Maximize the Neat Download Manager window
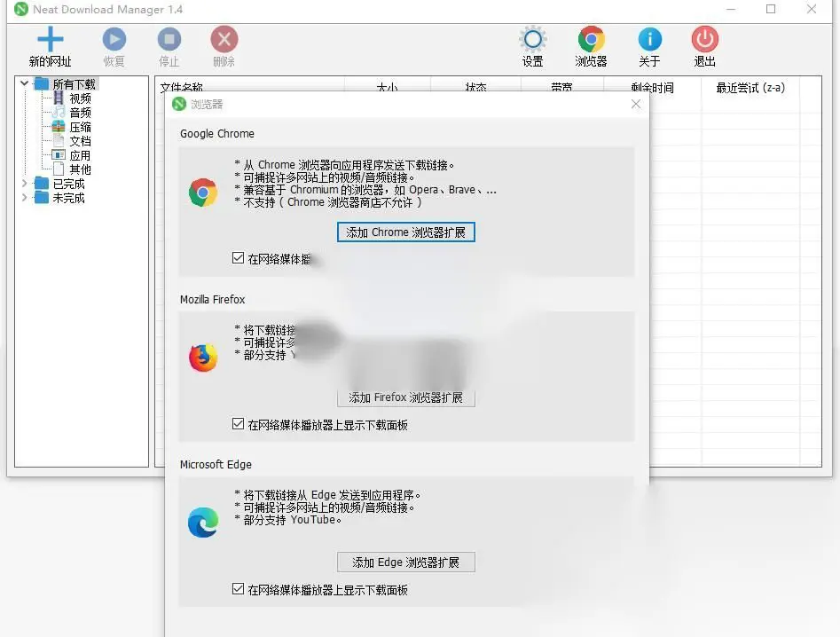Screen dimensions: 840x637 [x=771, y=9]
